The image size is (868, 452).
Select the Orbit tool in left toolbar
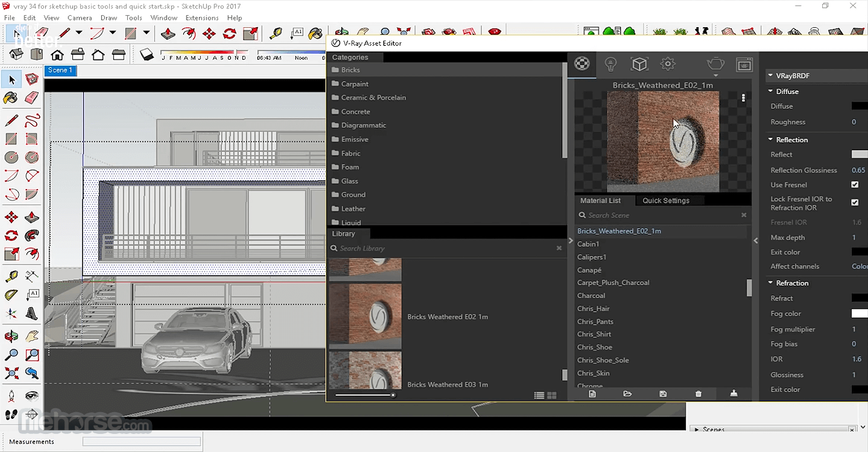pos(11,336)
